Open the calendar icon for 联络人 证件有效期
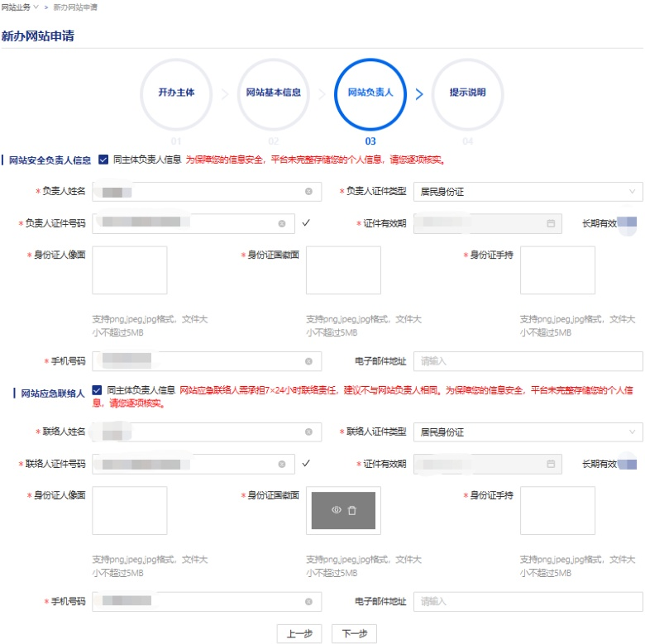 click(x=551, y=464)
